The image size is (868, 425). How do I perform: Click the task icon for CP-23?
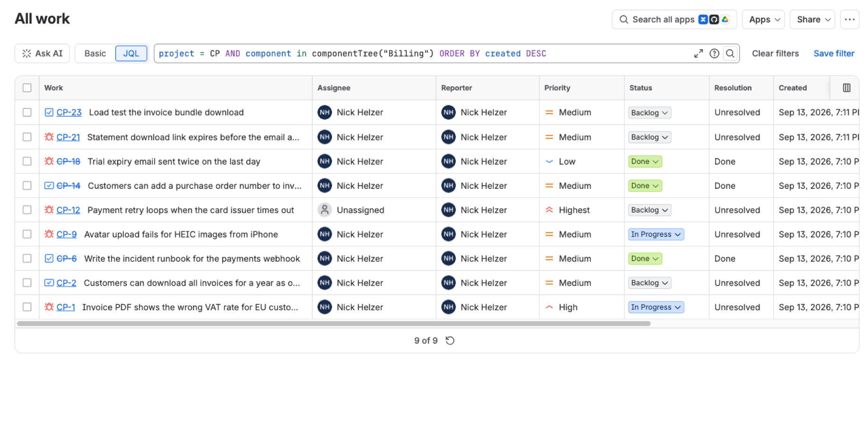49,112
